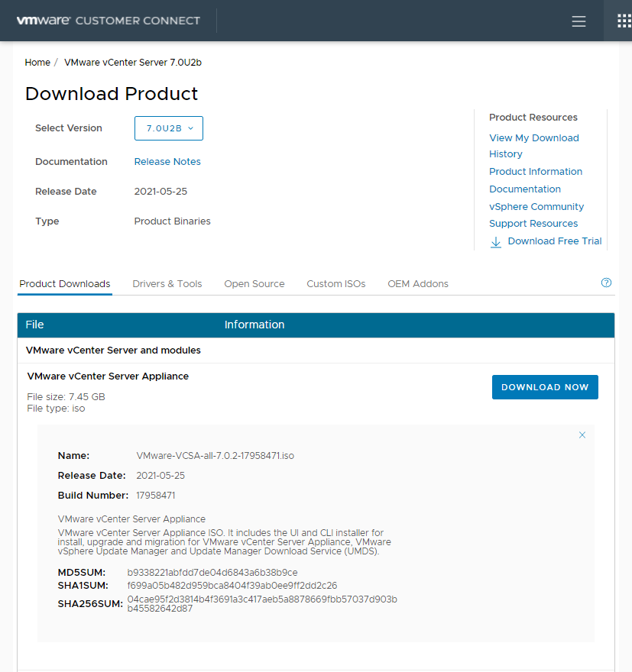Viewport: 632px width, 672px height.
Task: Click the VMware Customer Connect logo
Action: click(109, 21)
